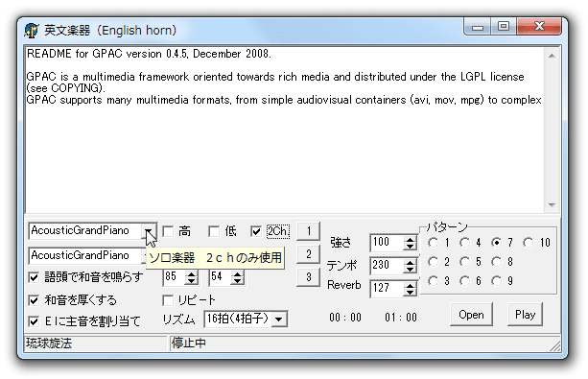
Task: Click inside the テンポ input field
Action: click(x=388, y=265)
